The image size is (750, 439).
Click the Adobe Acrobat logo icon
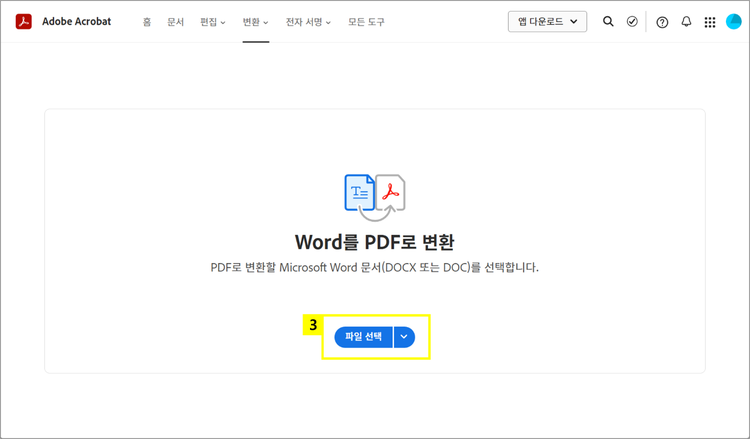pos(23,22)
